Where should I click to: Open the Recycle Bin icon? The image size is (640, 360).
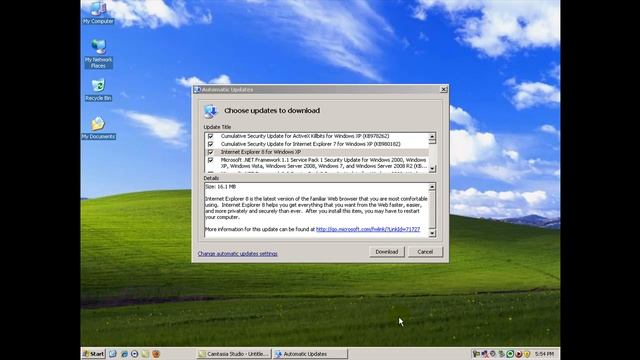(98, 89)
